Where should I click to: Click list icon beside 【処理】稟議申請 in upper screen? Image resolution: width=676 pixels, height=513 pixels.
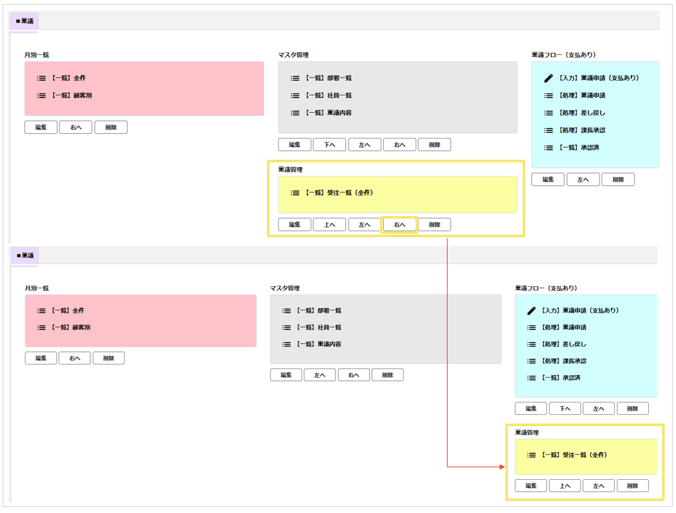(x=548, y=95)
